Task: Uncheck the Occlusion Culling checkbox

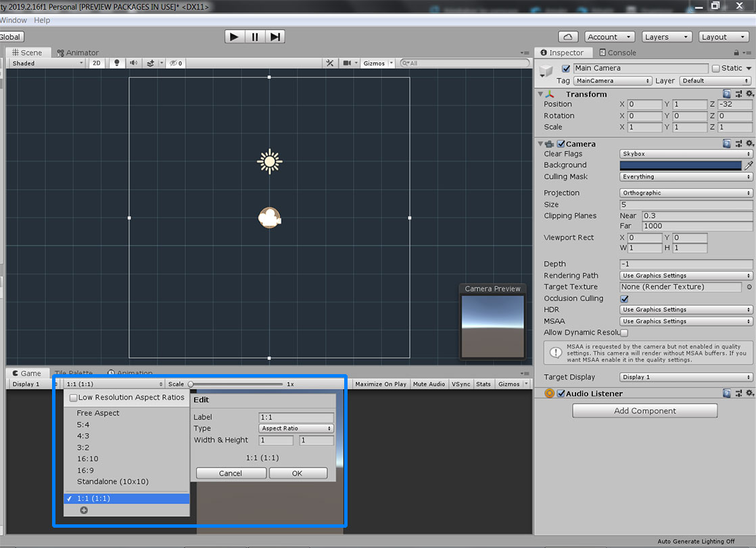Action: point(624,298)
